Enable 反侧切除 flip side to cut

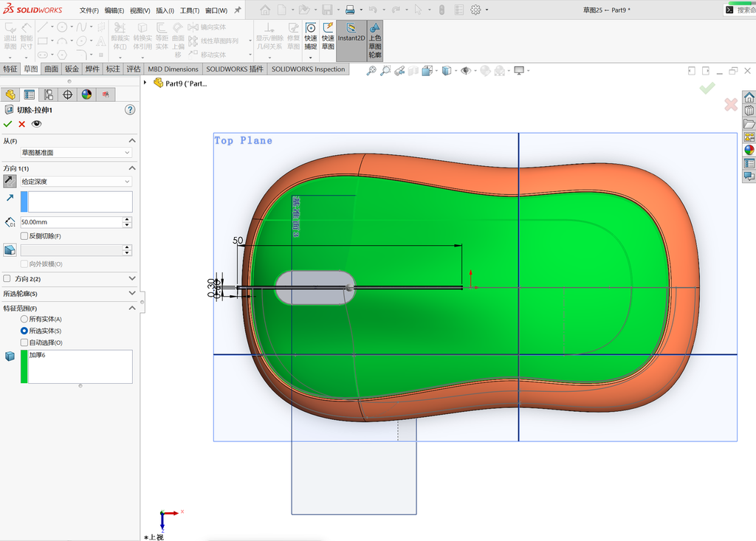point(24,235)
